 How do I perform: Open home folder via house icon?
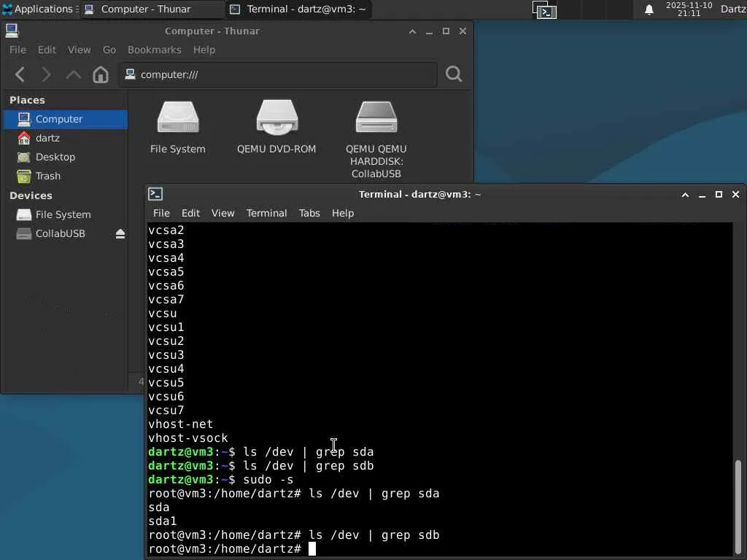pyautogui.click(x=101, y=74)
